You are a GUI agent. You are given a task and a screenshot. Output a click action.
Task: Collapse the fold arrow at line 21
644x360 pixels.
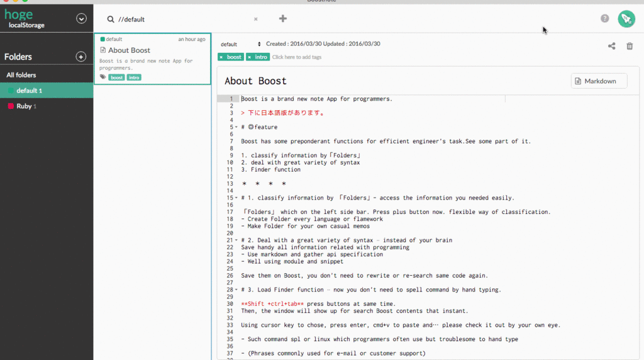pos(236,240)
